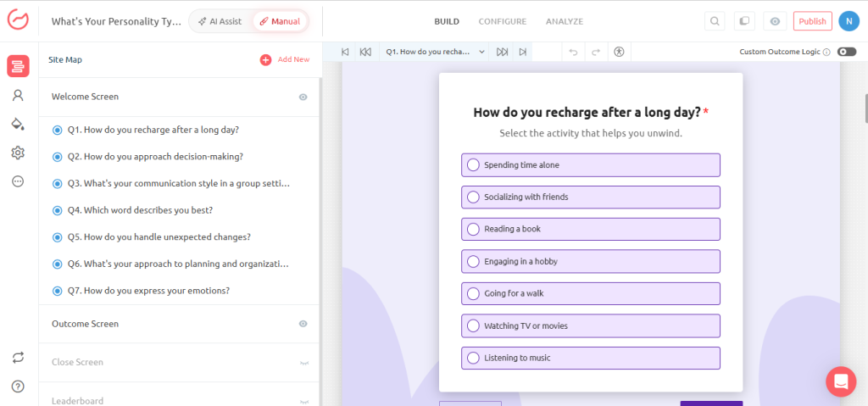Jump to the first screen arrow
This screenshot has width=868, height=406.
345,52
